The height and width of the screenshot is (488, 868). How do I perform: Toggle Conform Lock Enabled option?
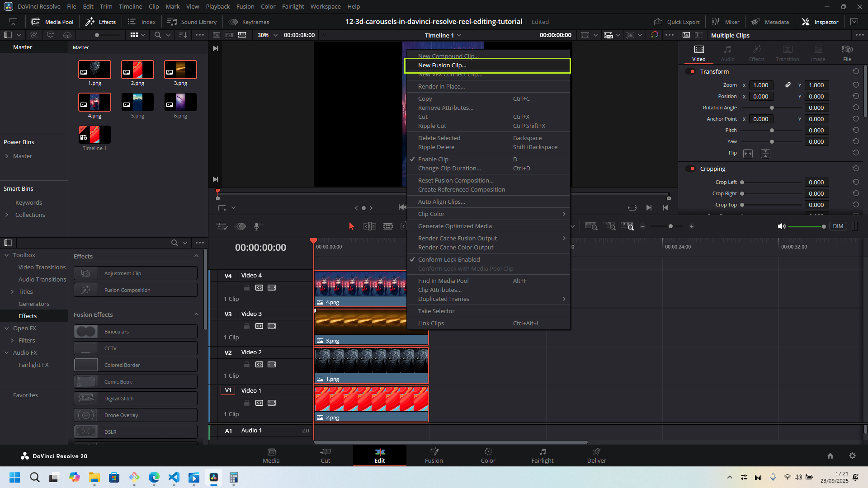[448, 259]
